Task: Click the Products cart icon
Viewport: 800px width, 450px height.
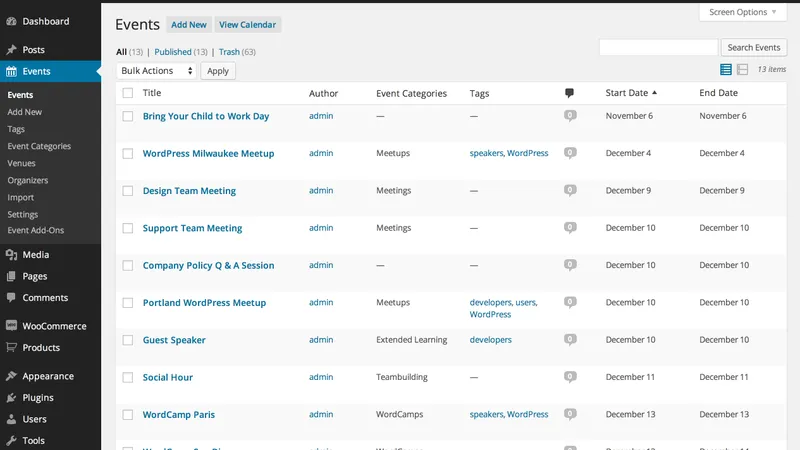Action: pyautogui.click(x=11, y=347)
